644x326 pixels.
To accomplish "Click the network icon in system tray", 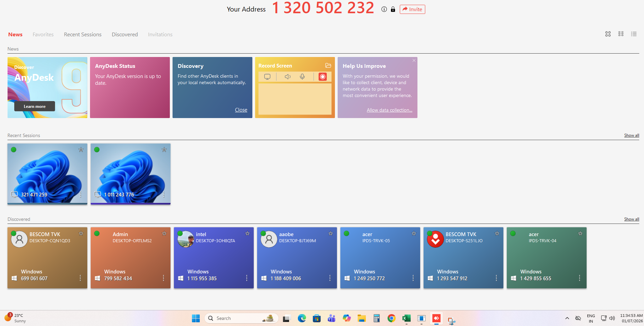I will click(x=604, y=318).
